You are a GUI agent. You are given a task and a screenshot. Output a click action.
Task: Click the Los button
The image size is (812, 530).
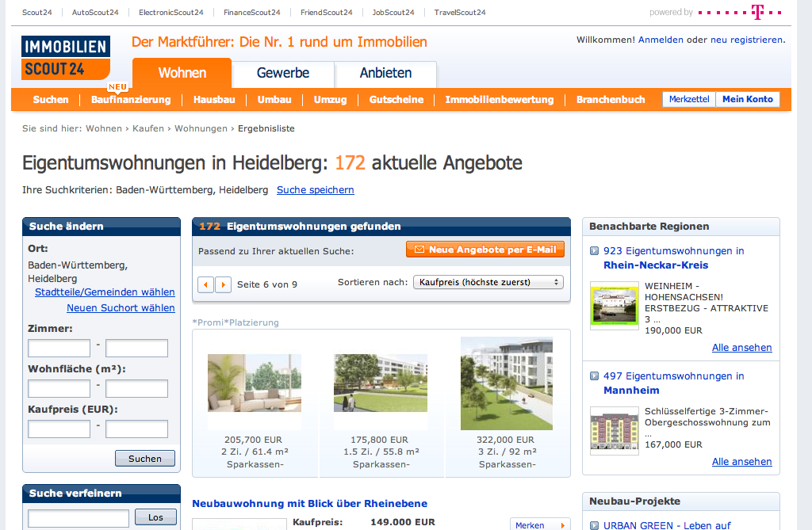coord(155,517)
